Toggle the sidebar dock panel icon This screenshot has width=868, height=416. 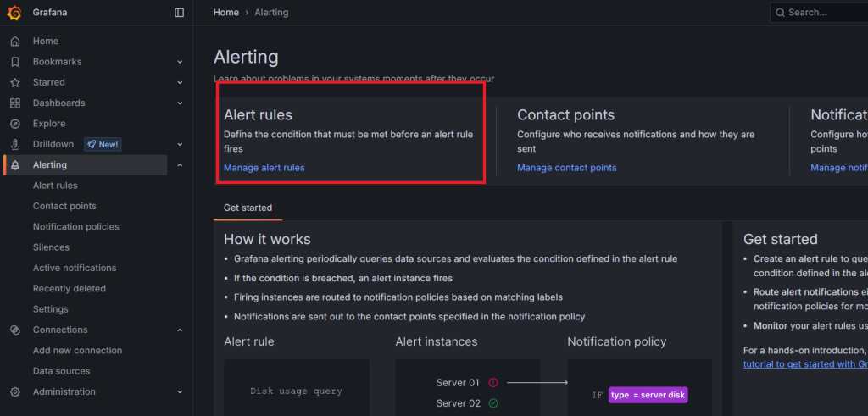(180, 12)
